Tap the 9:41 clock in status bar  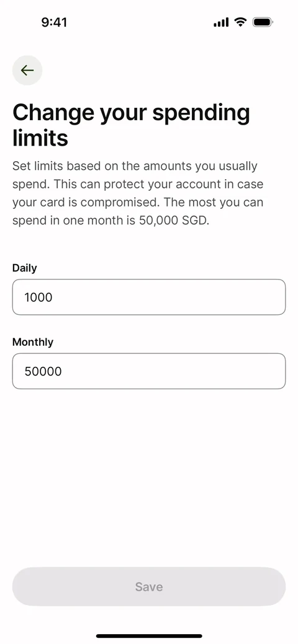[x=54, y=22]
